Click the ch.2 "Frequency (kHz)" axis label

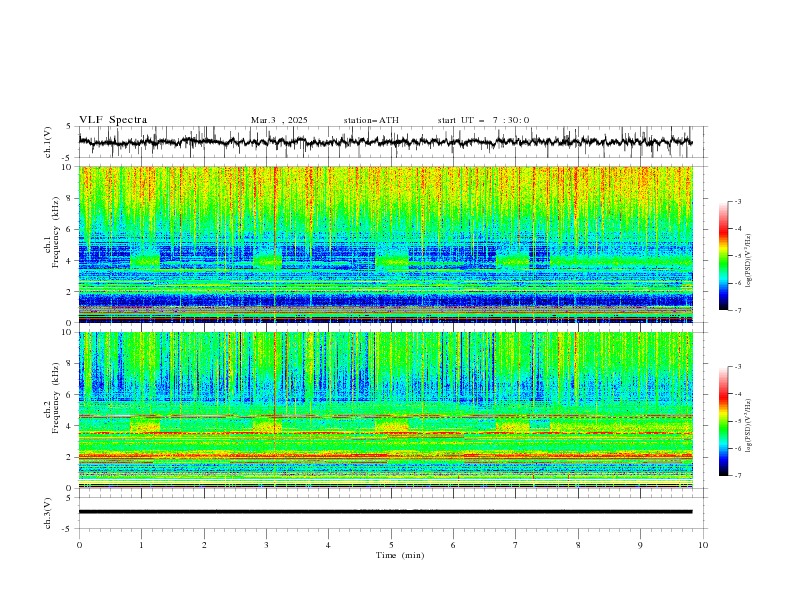[x=56, y=398]
